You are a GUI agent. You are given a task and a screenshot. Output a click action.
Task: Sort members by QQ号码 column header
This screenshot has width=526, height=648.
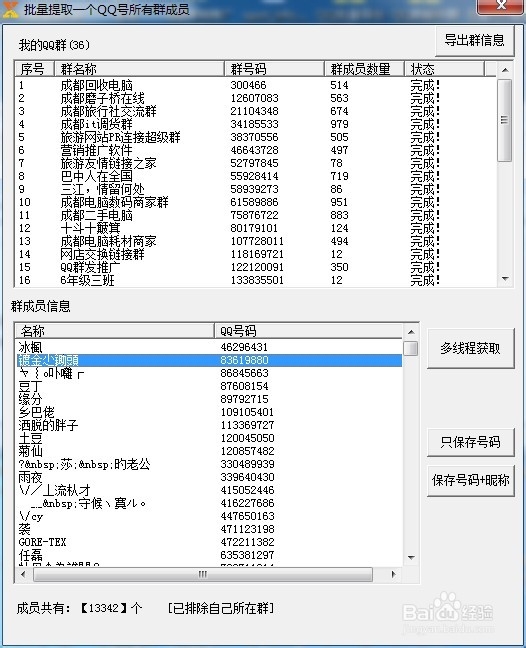pyautogui.click(x=308, y=331)
